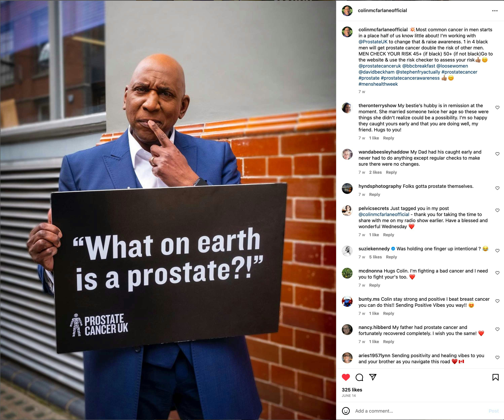
Task: Show the 5 likes on suziekennedy's comment
Action: click(x=375, y=257)
